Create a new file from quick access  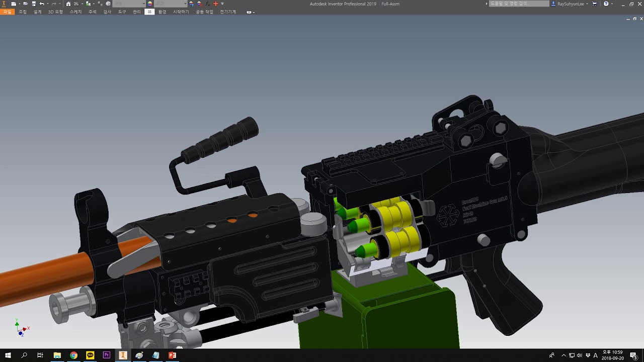14,4
